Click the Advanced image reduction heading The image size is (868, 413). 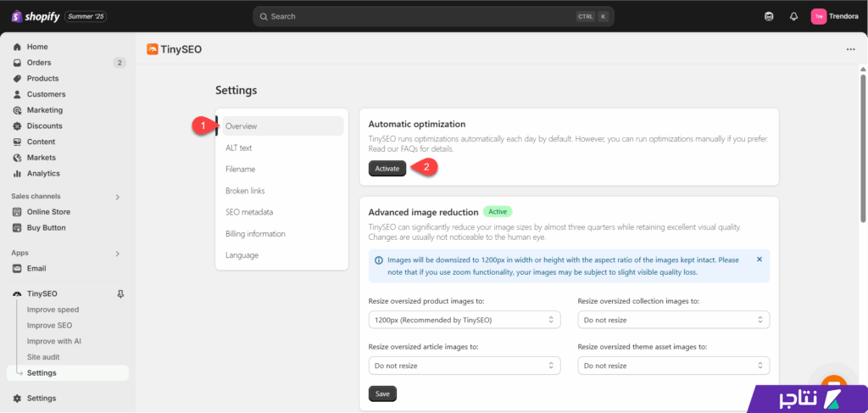[x=423, y=212]
